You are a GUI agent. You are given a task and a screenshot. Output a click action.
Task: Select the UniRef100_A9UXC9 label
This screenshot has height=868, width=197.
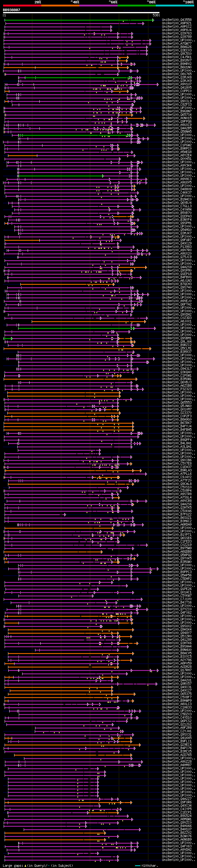(x=177, y=125)
